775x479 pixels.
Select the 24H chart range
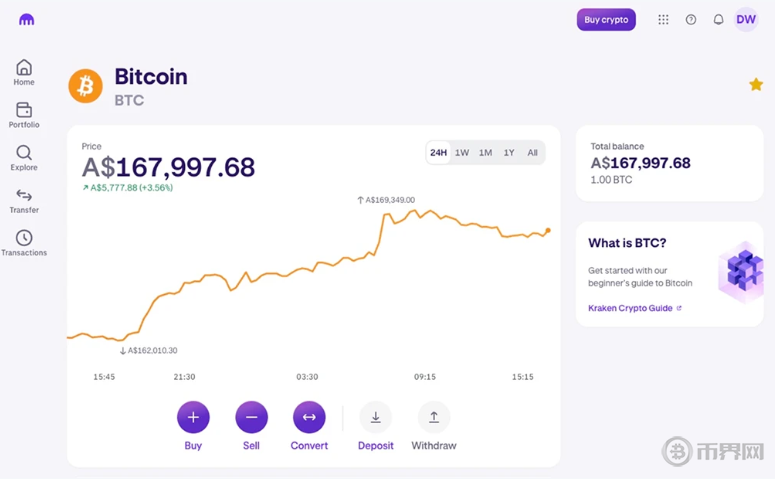[x=438, y=153]
